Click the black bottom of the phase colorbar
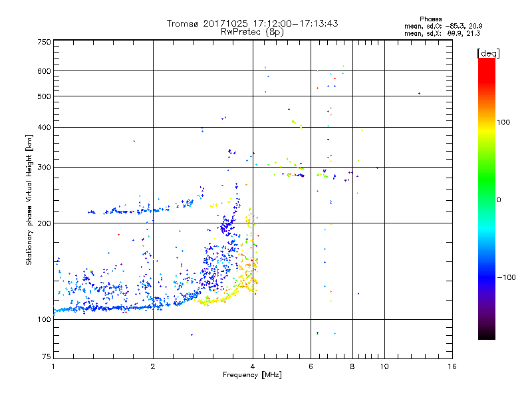The width and height of the screenshot is (532, 399). coord(487,334)
